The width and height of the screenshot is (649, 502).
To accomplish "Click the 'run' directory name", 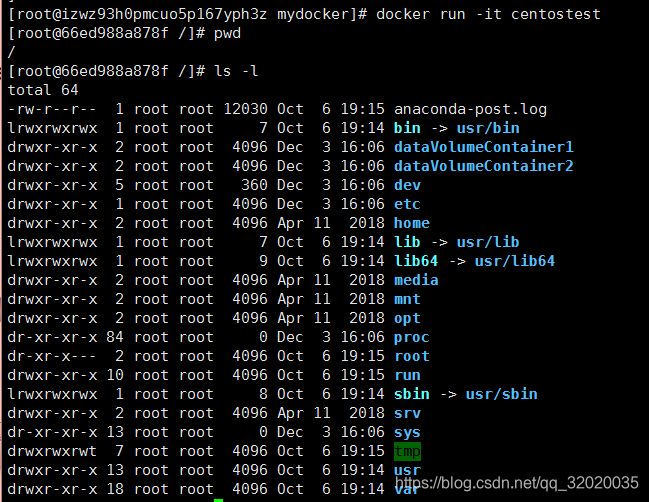I will (407, 376).
